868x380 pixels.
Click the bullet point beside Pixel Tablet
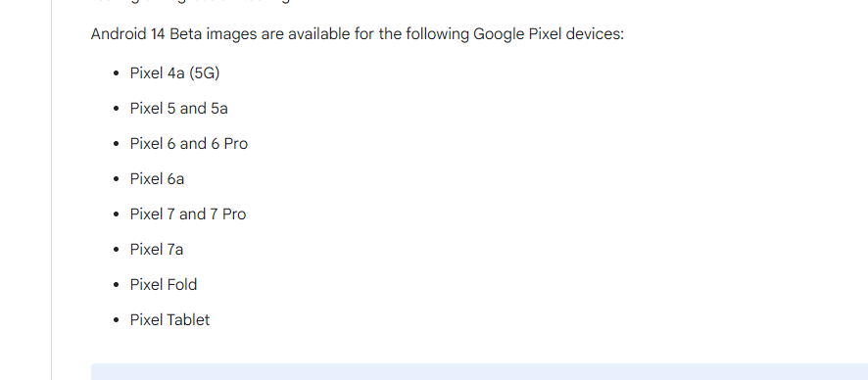116,320
